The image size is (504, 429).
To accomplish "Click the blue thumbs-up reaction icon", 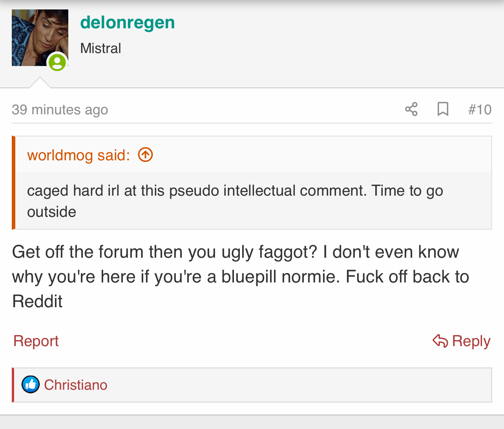I will [x=31, y=385].
